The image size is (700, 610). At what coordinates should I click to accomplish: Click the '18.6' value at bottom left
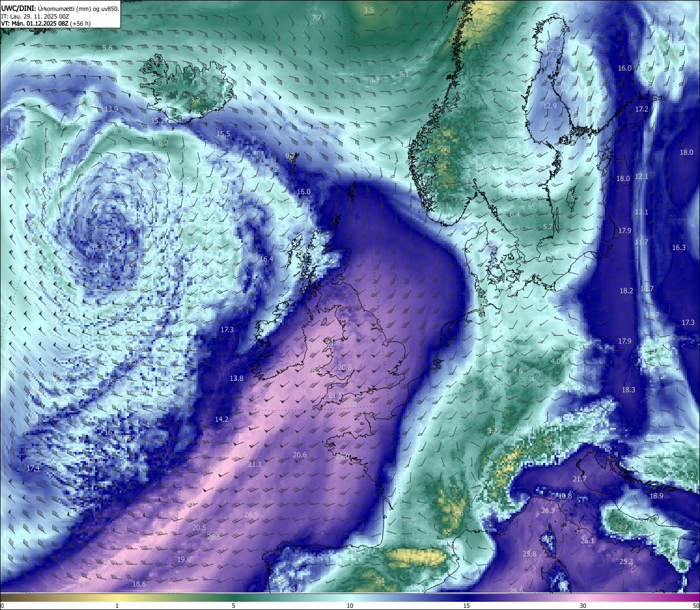139,584
